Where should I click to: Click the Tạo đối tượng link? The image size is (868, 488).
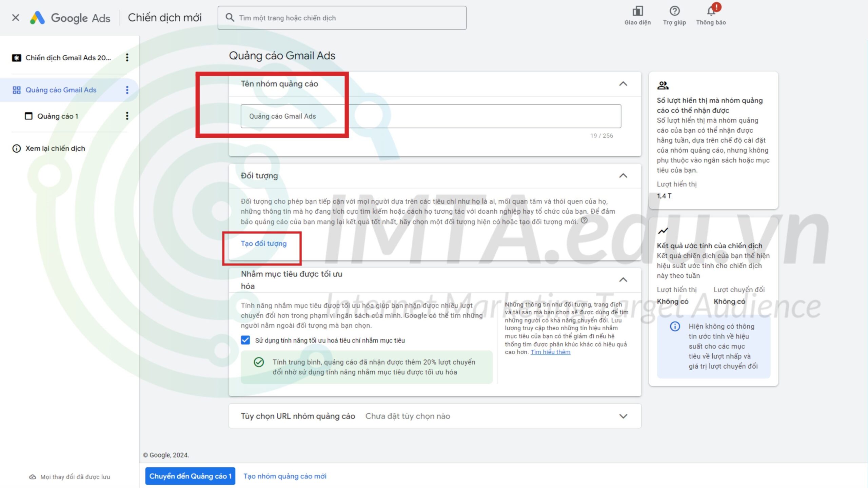pyautogui.click(x=264, y=243)
